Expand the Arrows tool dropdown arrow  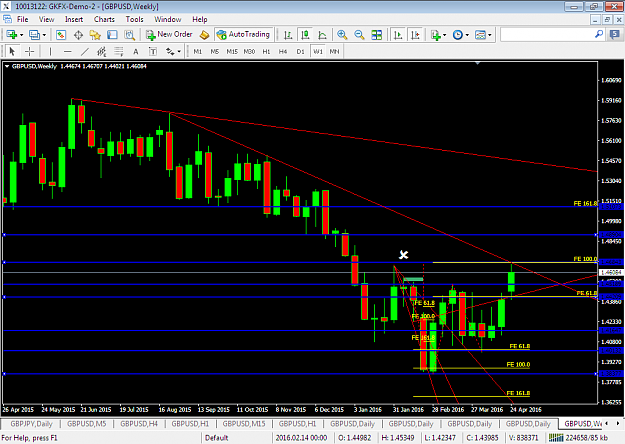click(x=179, y=51)
